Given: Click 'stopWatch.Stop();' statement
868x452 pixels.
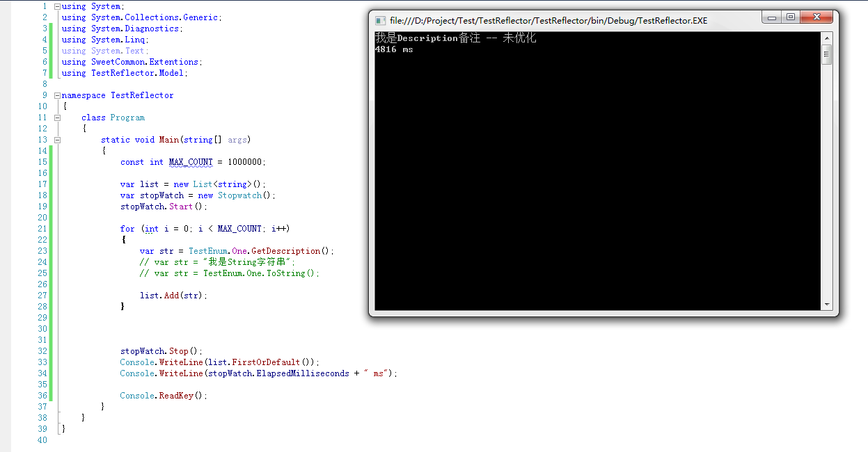Looking at the screenshot, I should [161, 351].
